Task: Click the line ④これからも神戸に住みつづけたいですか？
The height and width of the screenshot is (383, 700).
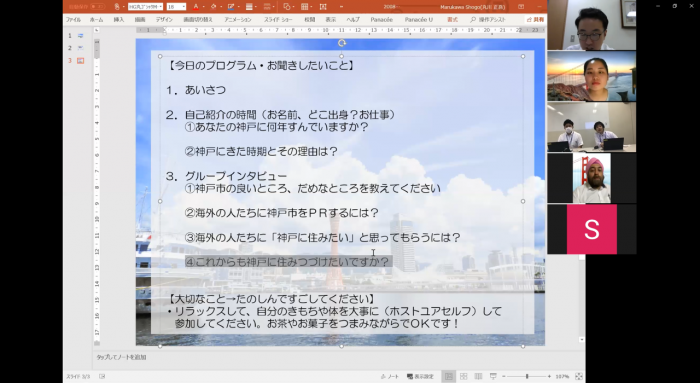Action: point(288,262)
